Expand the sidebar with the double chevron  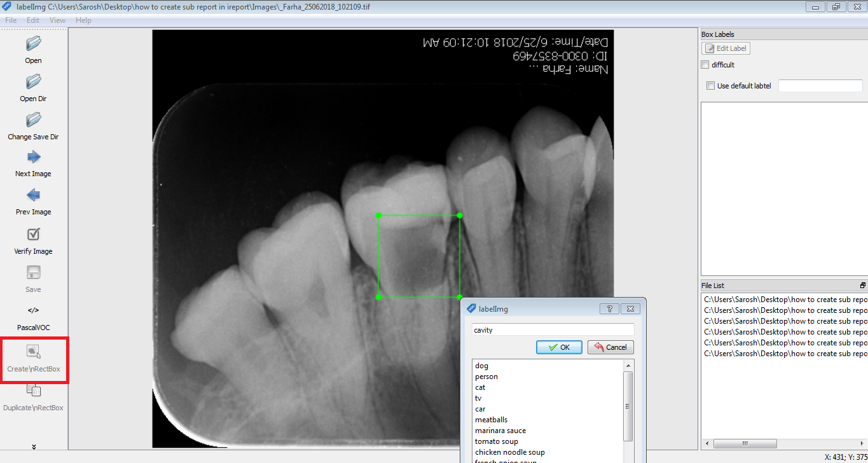[x=32, y=446]
